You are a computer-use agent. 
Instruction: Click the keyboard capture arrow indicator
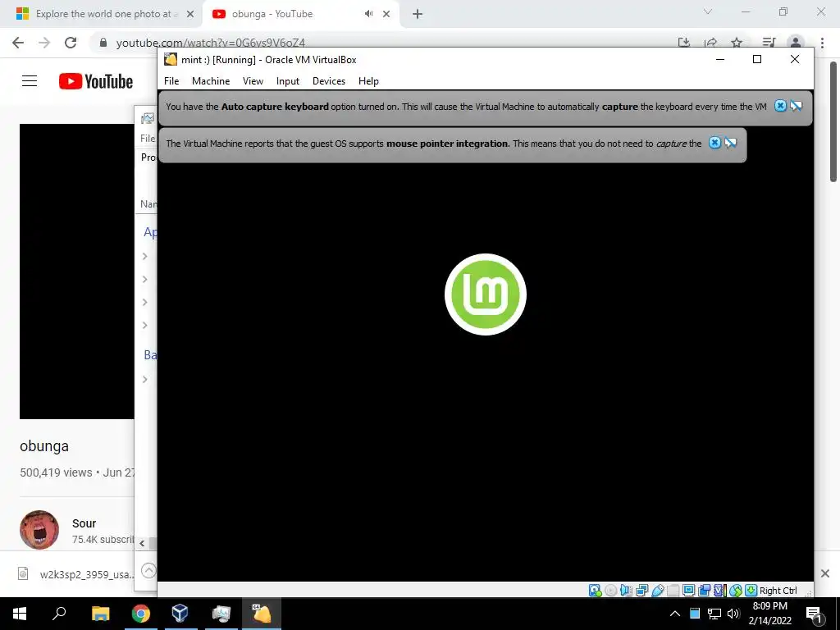tap(751, 591)
